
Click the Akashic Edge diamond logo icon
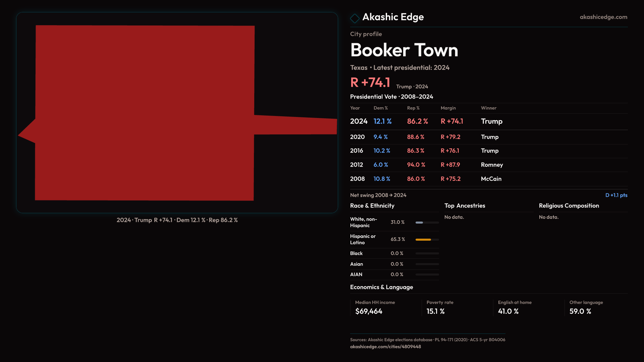coord(355,18)
